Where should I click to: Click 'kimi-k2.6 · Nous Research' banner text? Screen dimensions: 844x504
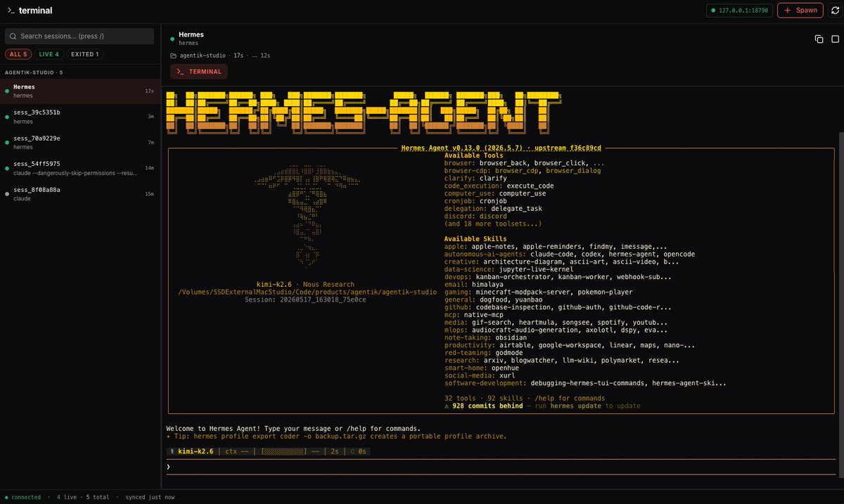(307, 285)
